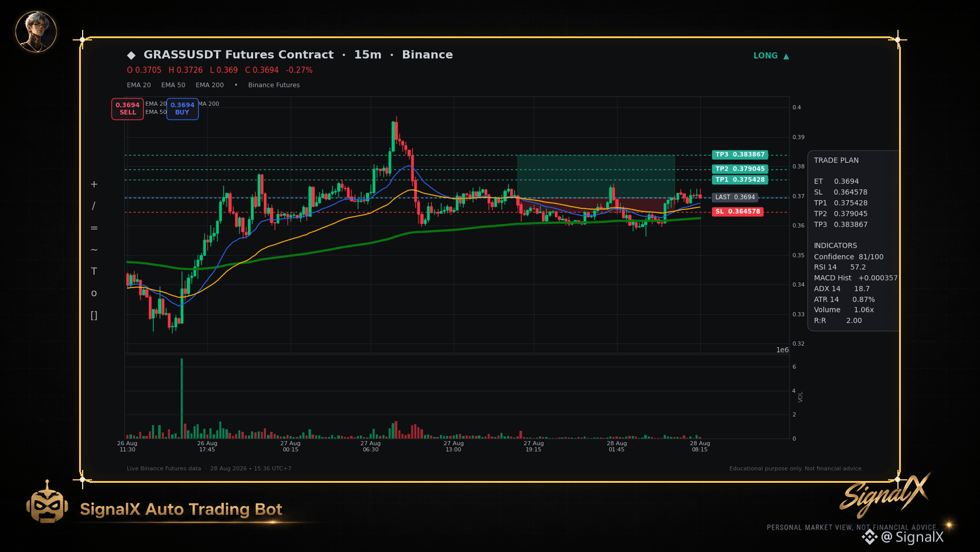The height and width of the screenshot is (552, 980).
Task: Click the green long target zone
Action: tap(596, 176)
